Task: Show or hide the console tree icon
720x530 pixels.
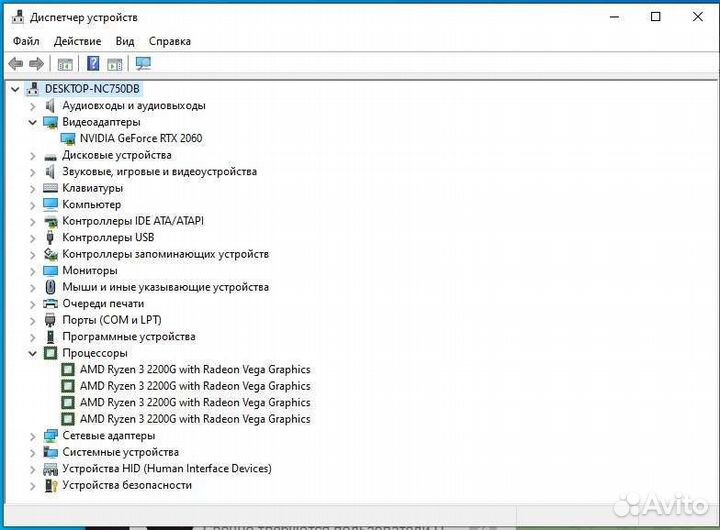Action: point(65,64)
